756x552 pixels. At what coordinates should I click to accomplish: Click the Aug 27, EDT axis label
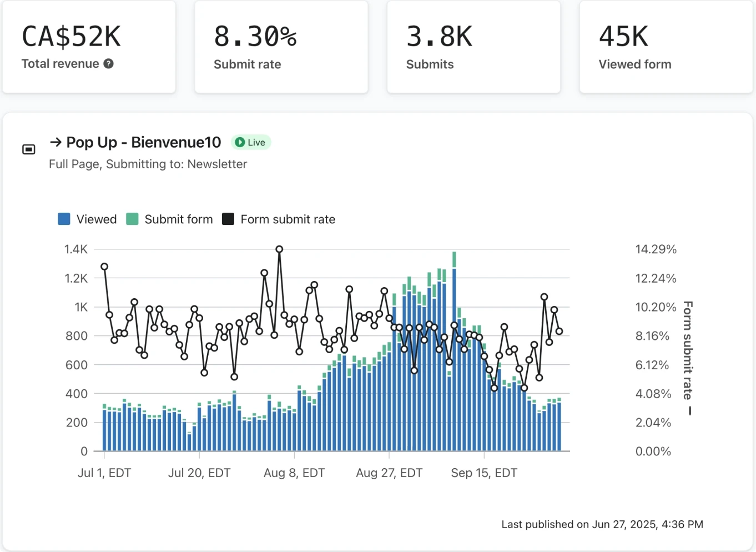tap(389, 473)
